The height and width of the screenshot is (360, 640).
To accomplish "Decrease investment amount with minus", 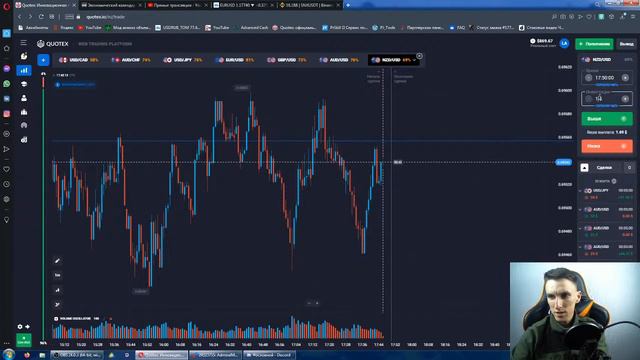I will pos(588,99).
